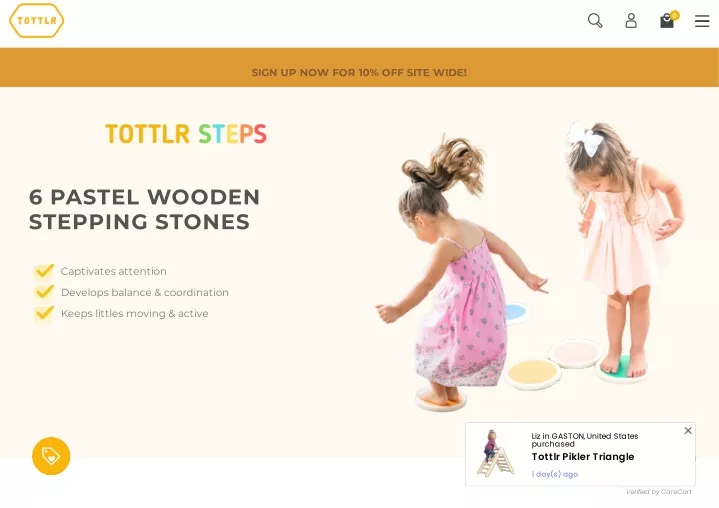Select the Verified by CareCart link

(658, 492)
